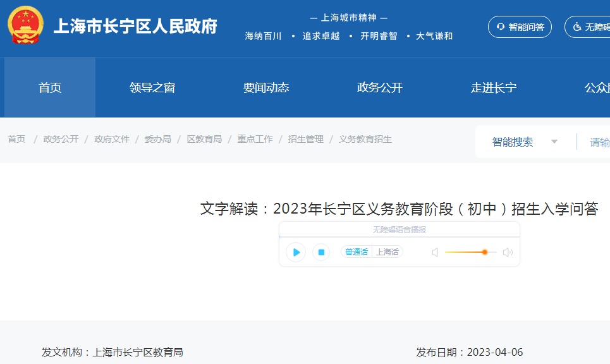Select 上海话 Shanghainese voice option
Viewport: 610px width, 364px height.
pos(387,252)
